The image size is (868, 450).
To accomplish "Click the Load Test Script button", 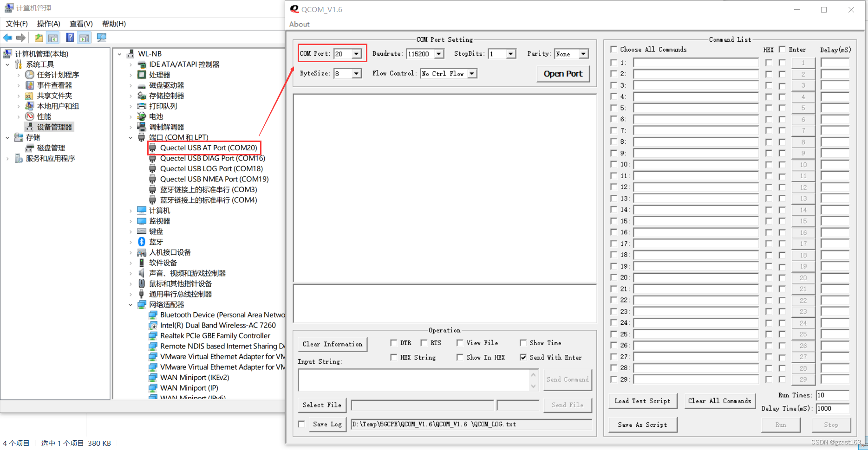I will click(x=642, y=401).
